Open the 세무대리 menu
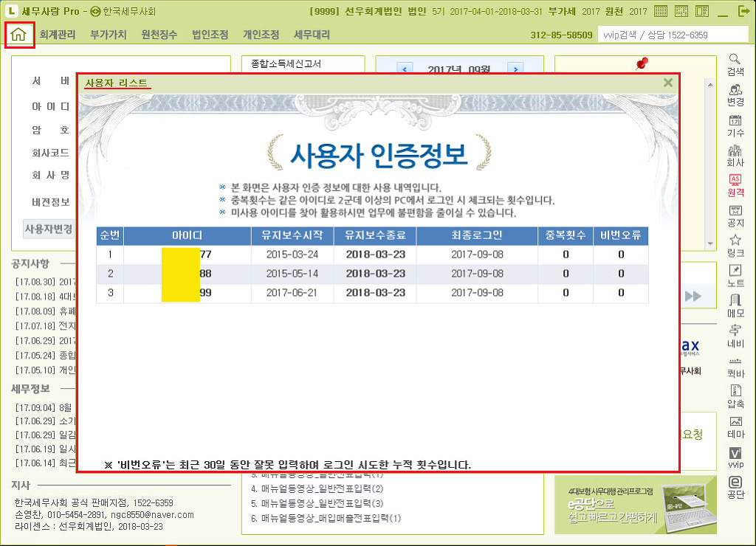The width and height of the screenshot is (756, 546). 312,35
